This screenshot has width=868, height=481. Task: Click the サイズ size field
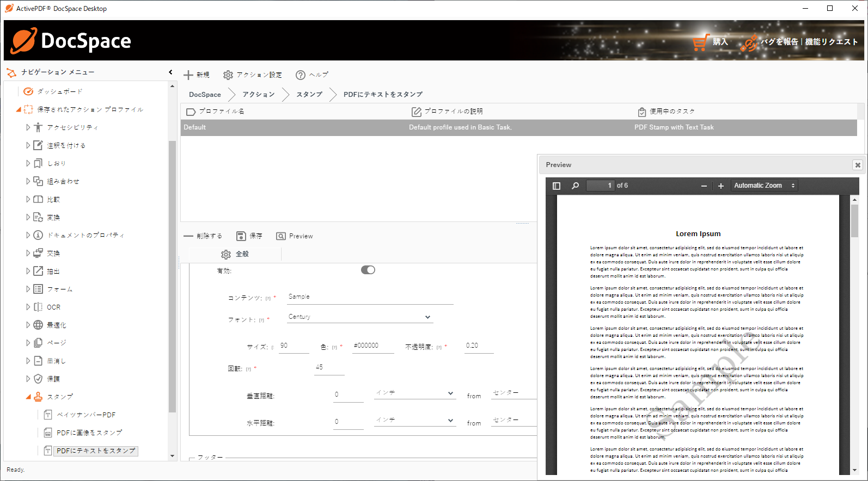click(x=294, y=346)
